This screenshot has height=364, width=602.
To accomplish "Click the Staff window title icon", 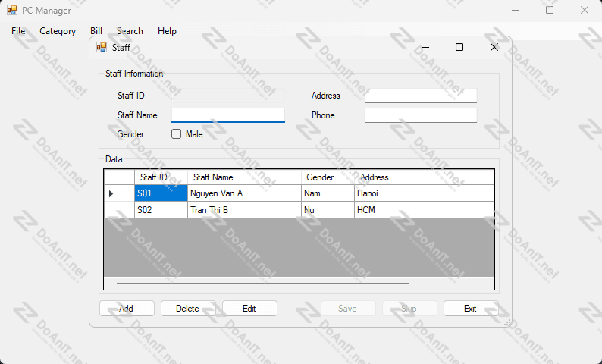I will (x=101, y=47).
